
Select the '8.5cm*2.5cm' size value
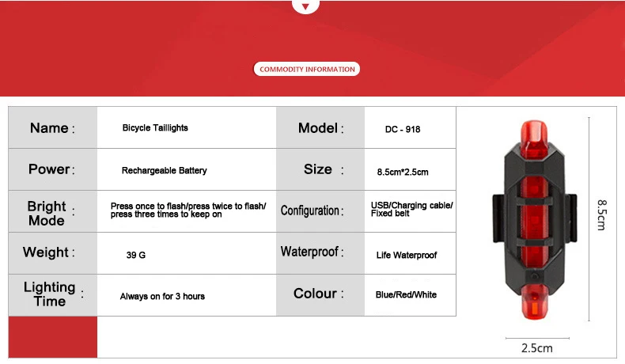[x=403, y=173]
